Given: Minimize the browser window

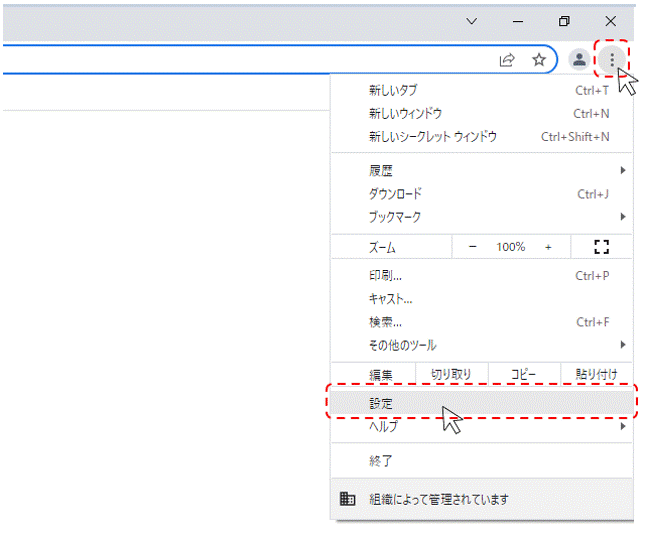Looking at the screenshot, I should point(518,21).
